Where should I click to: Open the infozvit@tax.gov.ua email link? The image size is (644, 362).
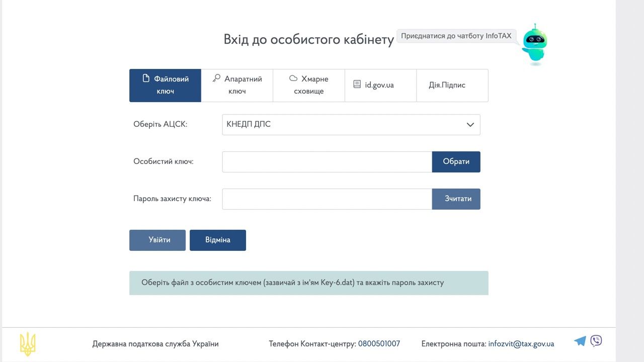pyautogui.click(x=521, y=344)
